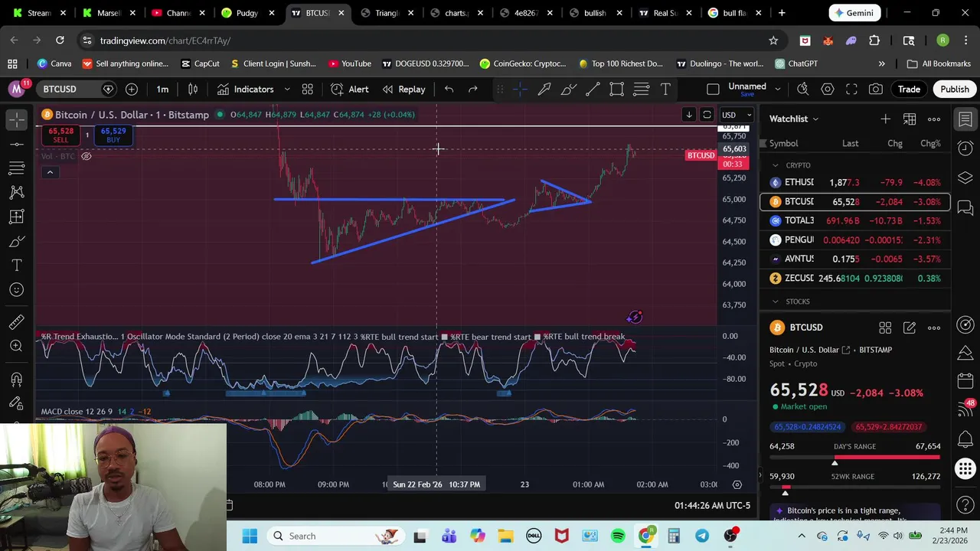The width and height of the screenshot is (980, 551).
Task: Click the Windows Start button
Action: (250, 536)
